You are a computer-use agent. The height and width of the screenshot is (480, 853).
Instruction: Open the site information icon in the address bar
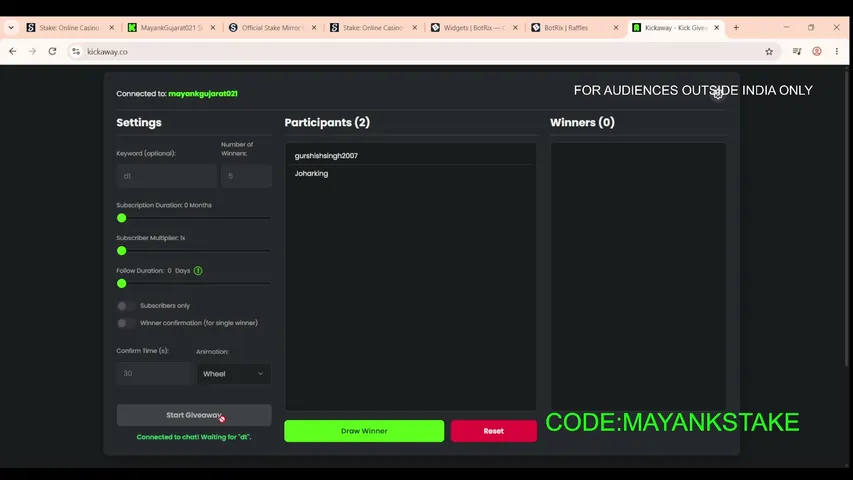pyautogui.click(x=76, y=51)
